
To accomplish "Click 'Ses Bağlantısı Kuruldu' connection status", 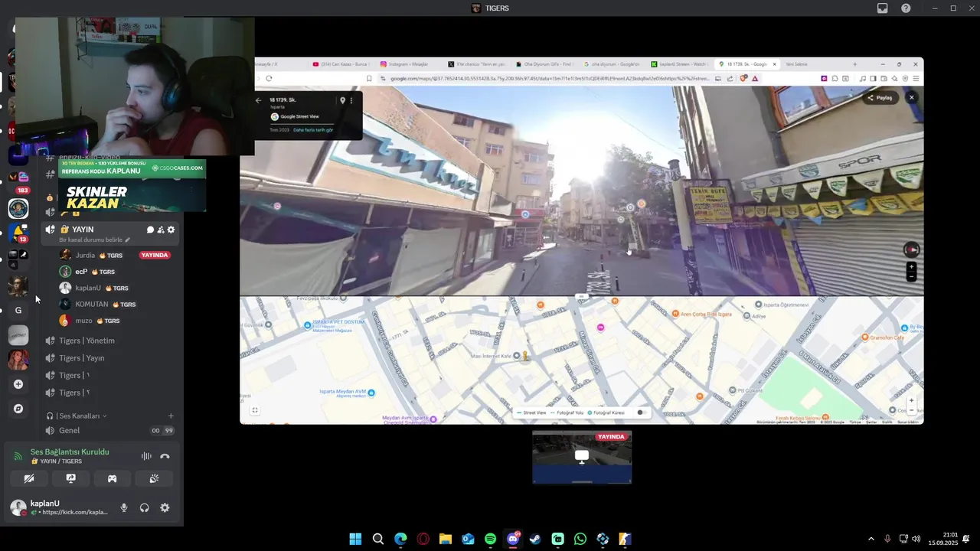I will 70,452.
